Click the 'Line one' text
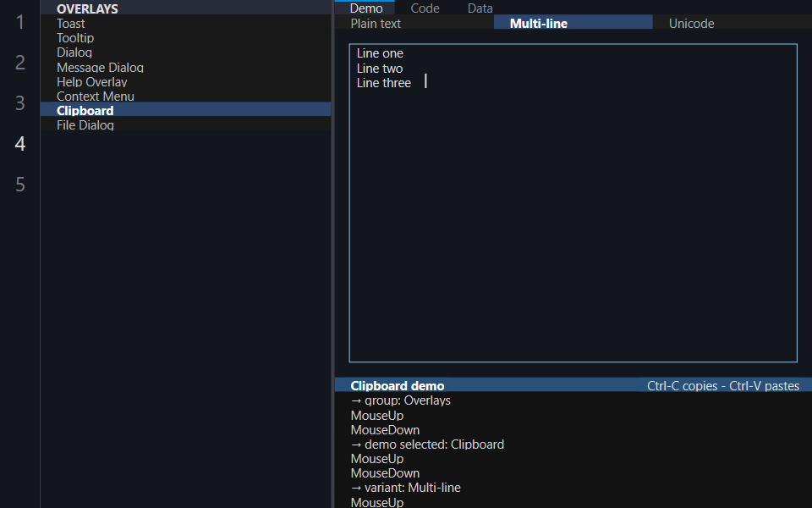Image resolution: width=812 pixels, height=508 pixels. tap(380, 53)
